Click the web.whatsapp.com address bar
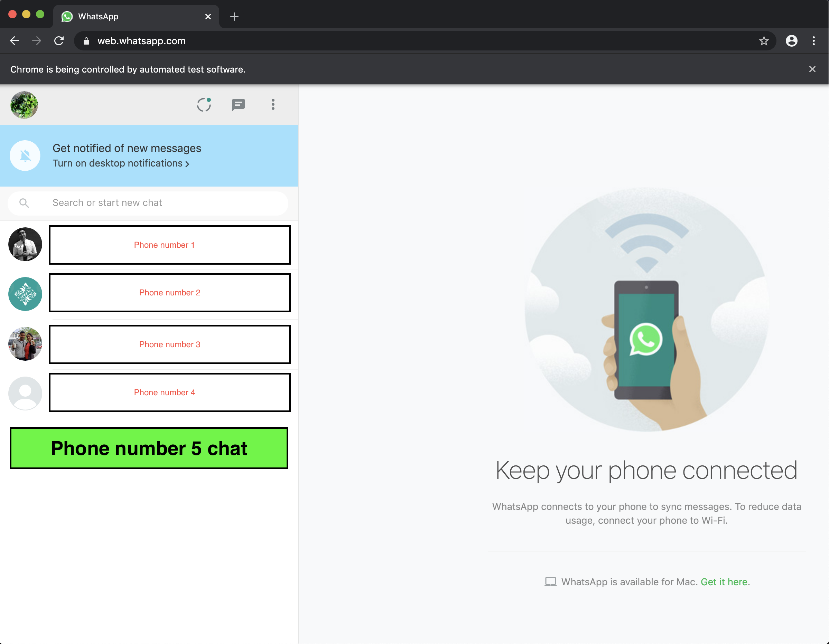 point(425,41)
